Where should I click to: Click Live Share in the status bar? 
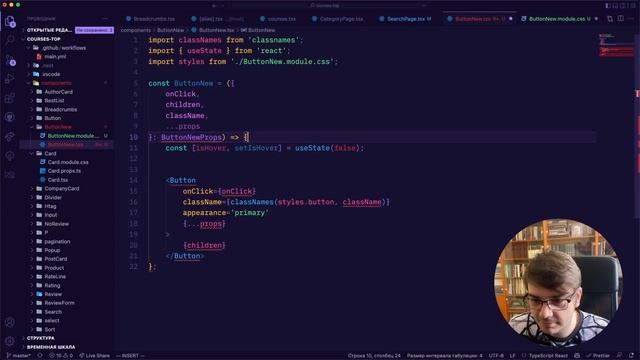(x=94, y=356)
